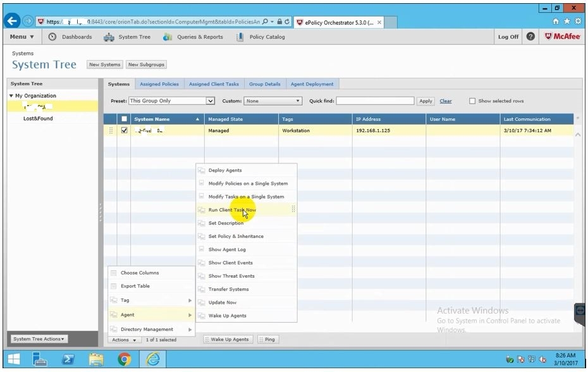Select Run Client Task Now

point(232,210)
